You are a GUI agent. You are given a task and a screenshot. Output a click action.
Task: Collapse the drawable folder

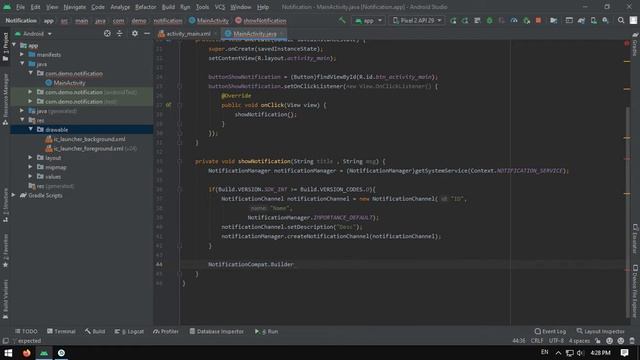(x=31, y=129)
